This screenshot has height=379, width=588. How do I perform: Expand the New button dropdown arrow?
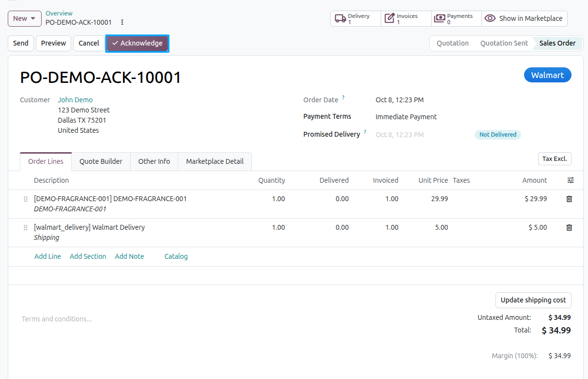tap(33, 18)
